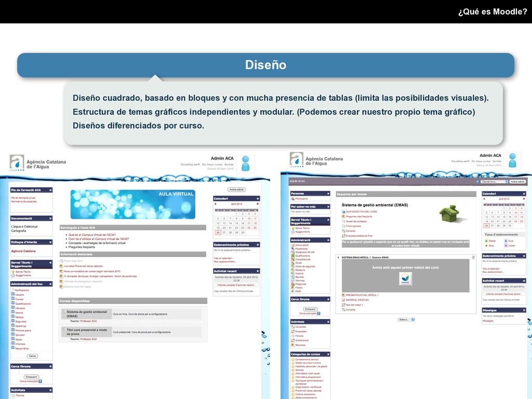Open Usuaris folder under Administració del lloc
This screenshot has width=532, height=399.
point(13,295)
